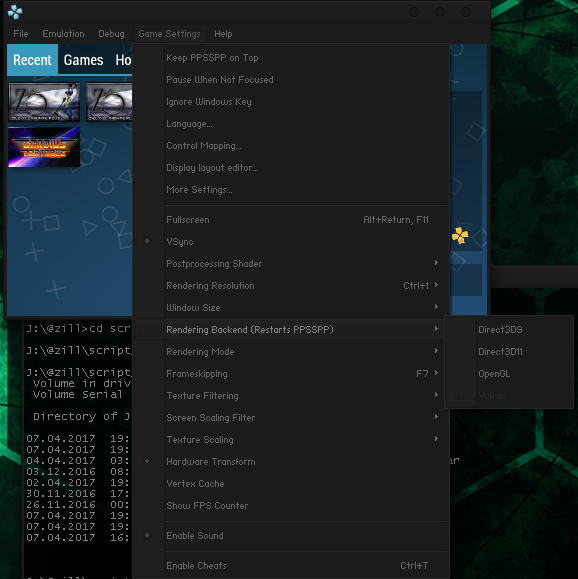The width and height of the screenshot is (578, 579).
Task: Click 'cd scr' command line in console
Action: click(x=78, y=328)
